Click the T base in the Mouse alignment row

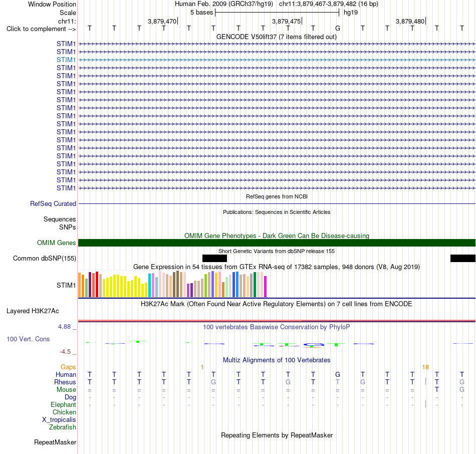pyautogui.click(x=437, y=390)
